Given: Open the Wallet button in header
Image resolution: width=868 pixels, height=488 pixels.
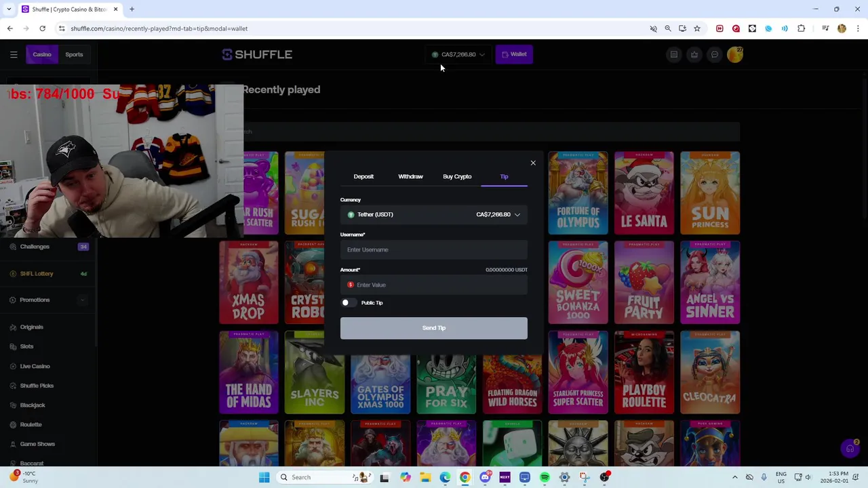Looking at the screenshot, I should tap(514, 54).
